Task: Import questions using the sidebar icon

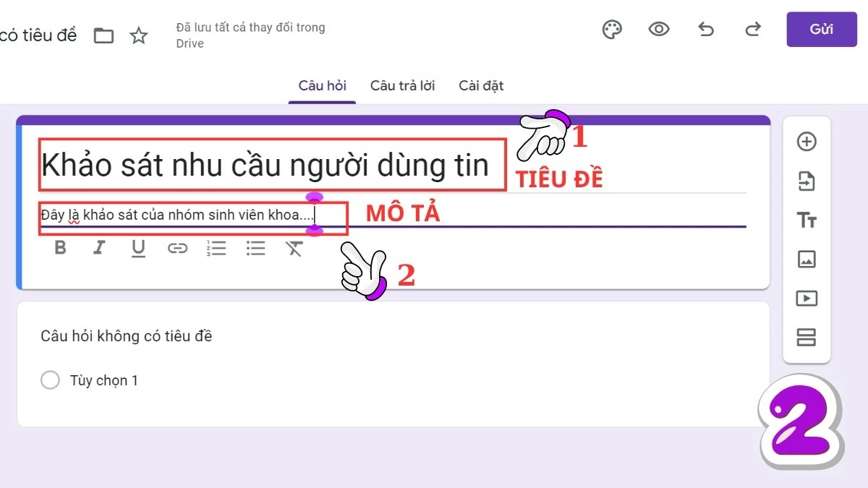Action: pos(807,181)
